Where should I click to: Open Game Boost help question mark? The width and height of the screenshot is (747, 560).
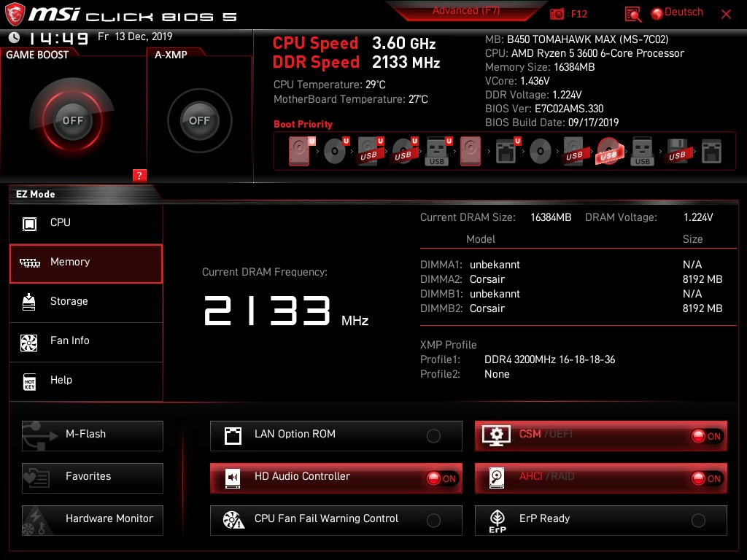pos(139,175)
